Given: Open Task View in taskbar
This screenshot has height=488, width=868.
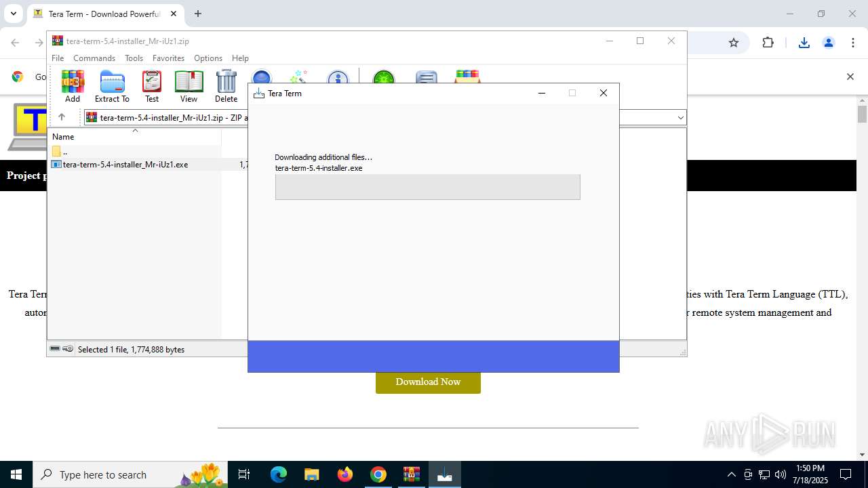Looking at the screenshot, I should [x=244, y=474].
